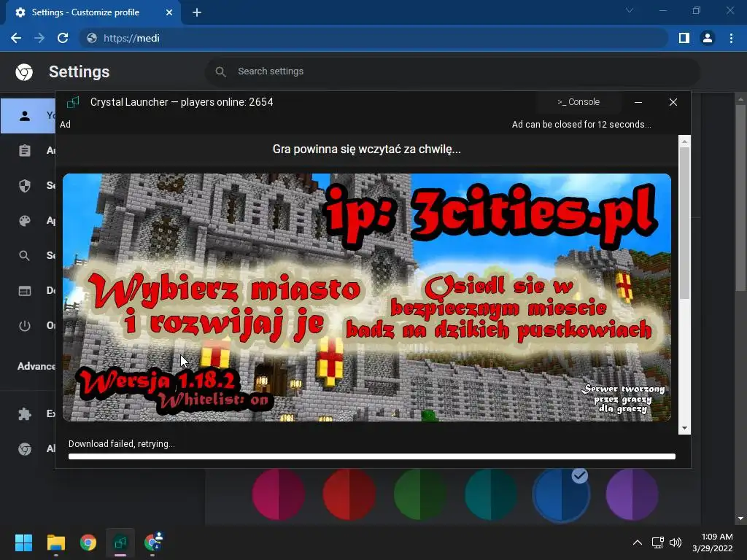Expand the Advanced section in sidebar
Viewport: 747px width, 560px height.
(x=36, y=366)
